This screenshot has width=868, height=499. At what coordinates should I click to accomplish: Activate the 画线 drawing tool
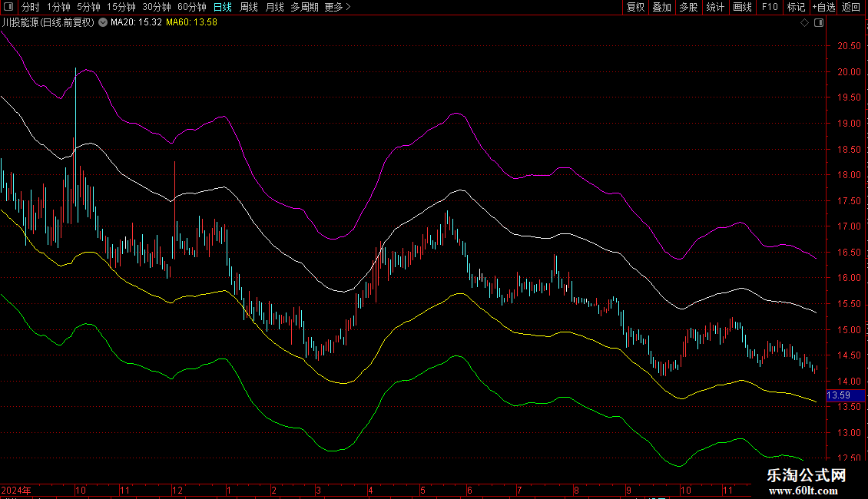click(x=742, y=7)
